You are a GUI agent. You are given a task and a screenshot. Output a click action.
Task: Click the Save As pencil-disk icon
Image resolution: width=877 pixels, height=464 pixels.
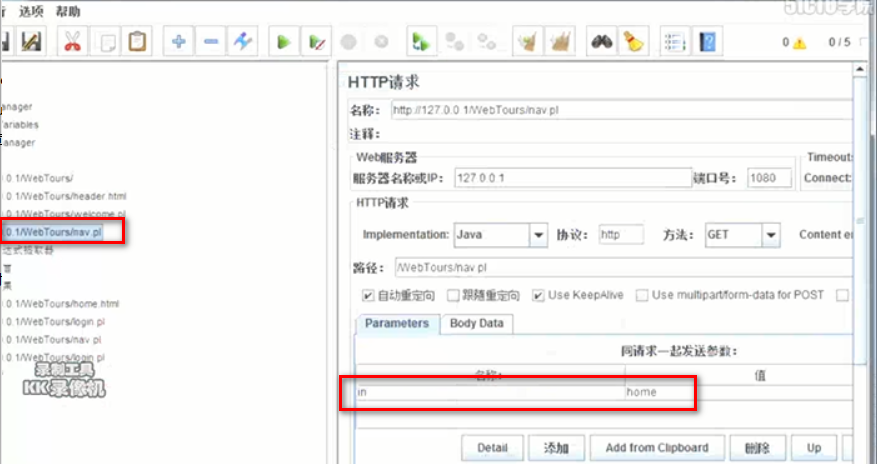coord(31,42)
